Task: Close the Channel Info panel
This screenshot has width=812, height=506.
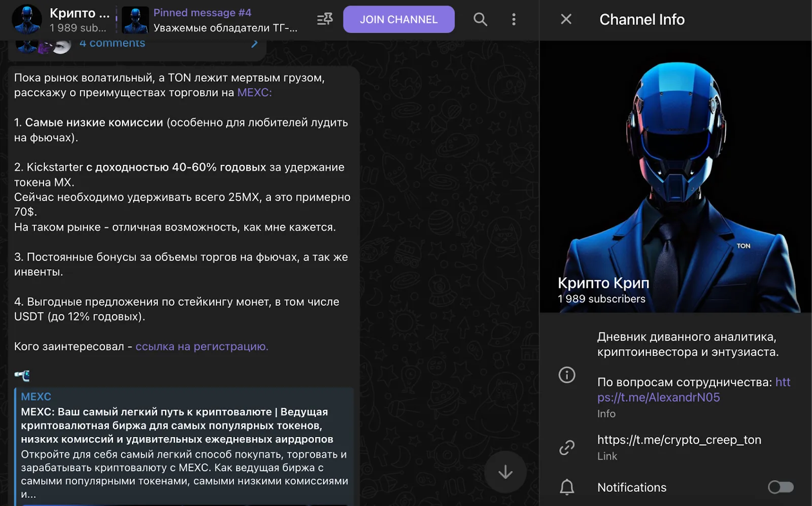Action: pyautogui.click(x=566, y=19)
